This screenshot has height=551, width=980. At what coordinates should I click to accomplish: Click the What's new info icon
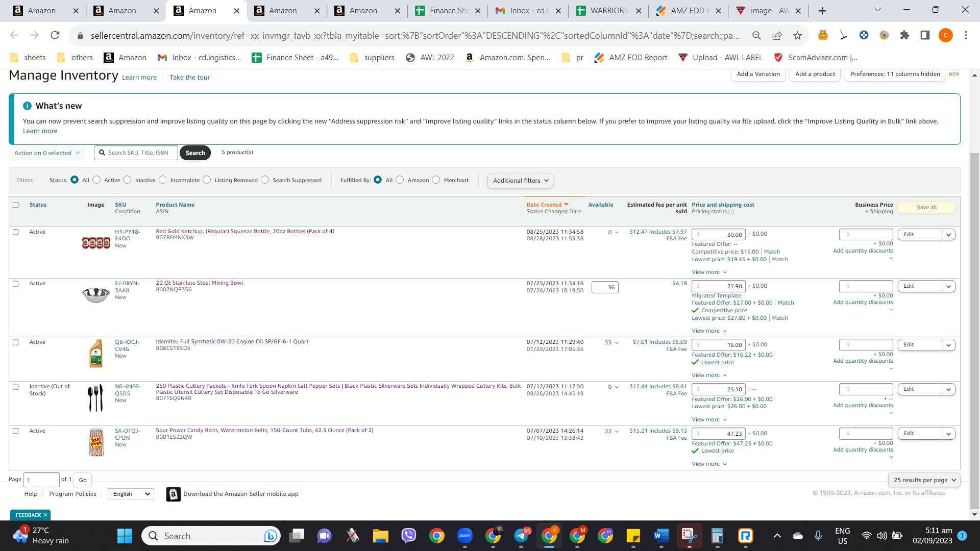(x=27, y=106)
